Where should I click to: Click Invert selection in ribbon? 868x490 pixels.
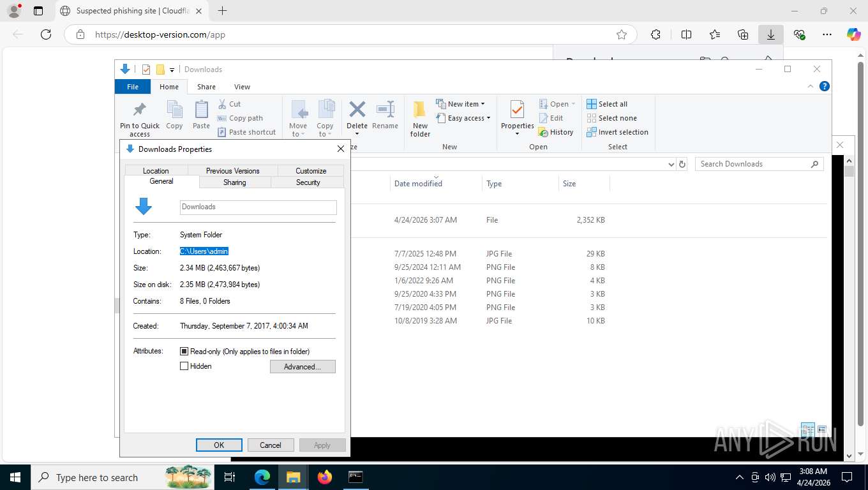tap(617, 132)
